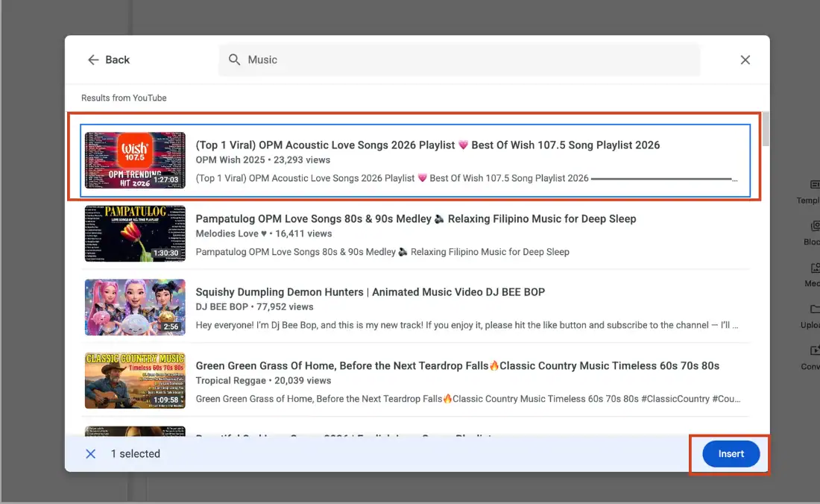
Task: Click DJ BEE BOP 77,952 views text
Action: [x=255, y=307]
